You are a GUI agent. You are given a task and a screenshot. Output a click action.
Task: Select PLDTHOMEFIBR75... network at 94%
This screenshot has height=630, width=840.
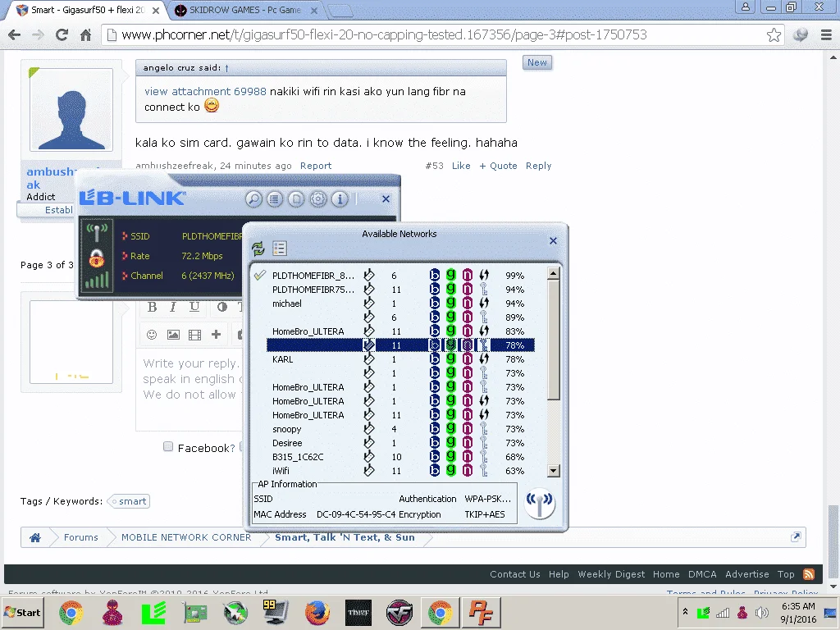(400, 290)
